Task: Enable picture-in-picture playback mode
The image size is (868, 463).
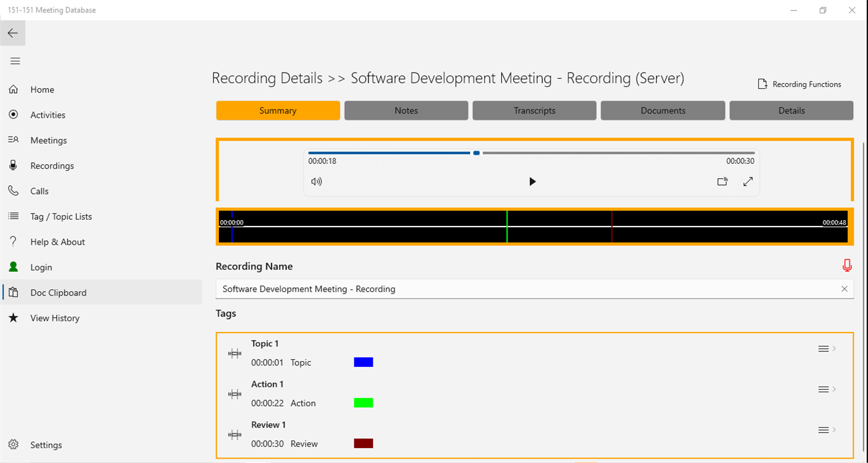Action: (x=722, y=181)
